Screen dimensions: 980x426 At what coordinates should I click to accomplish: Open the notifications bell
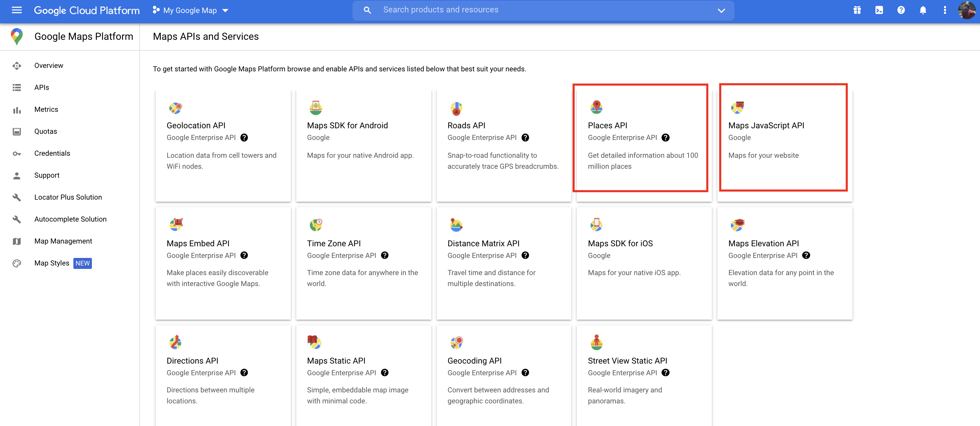click(922, 10)
